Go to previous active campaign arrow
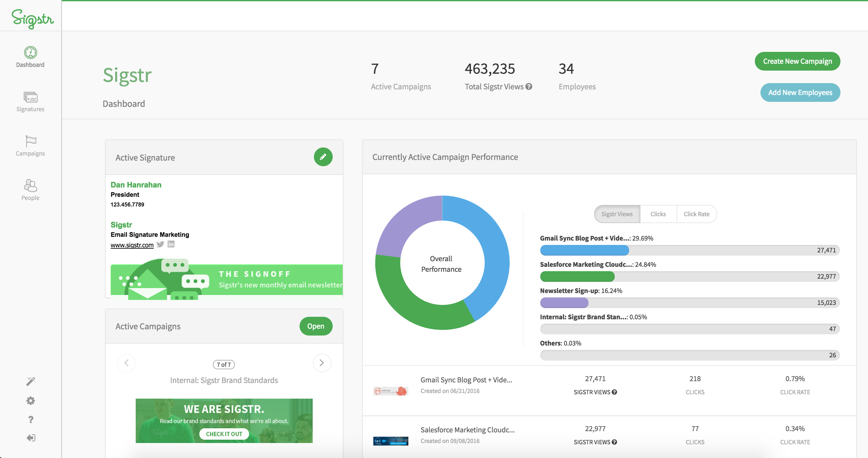Screen dimensions: 868x458 tap(126, 363)
